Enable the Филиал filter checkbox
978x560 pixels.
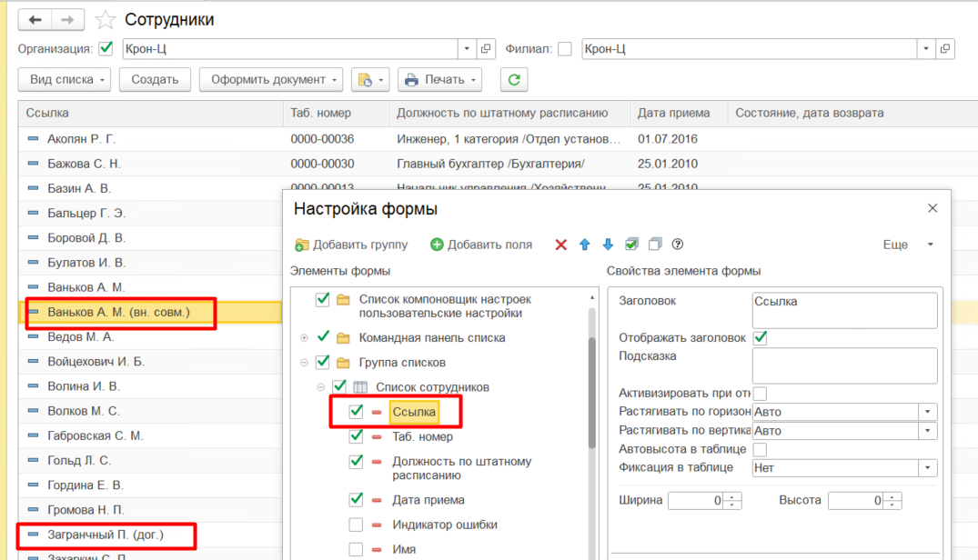point(565,48)
